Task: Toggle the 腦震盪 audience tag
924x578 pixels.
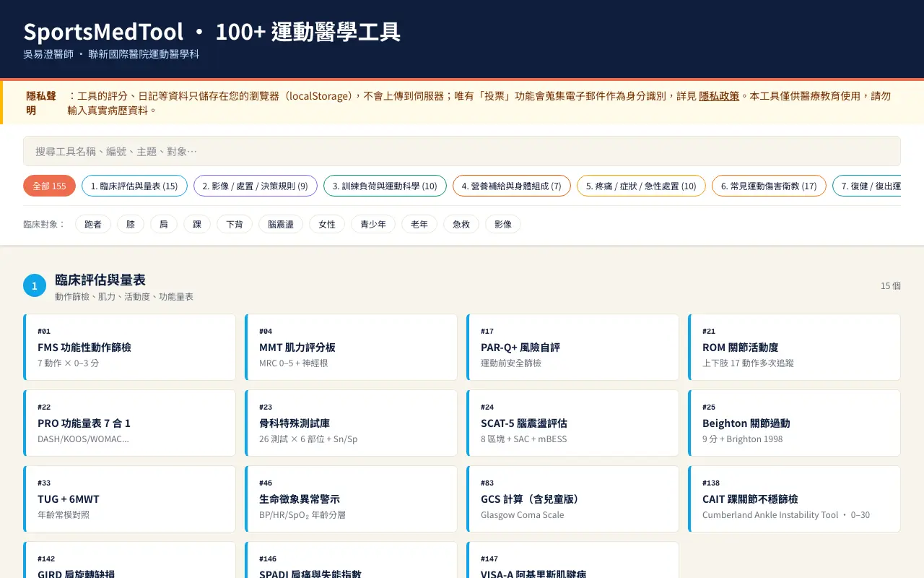Action: [281, 224]
